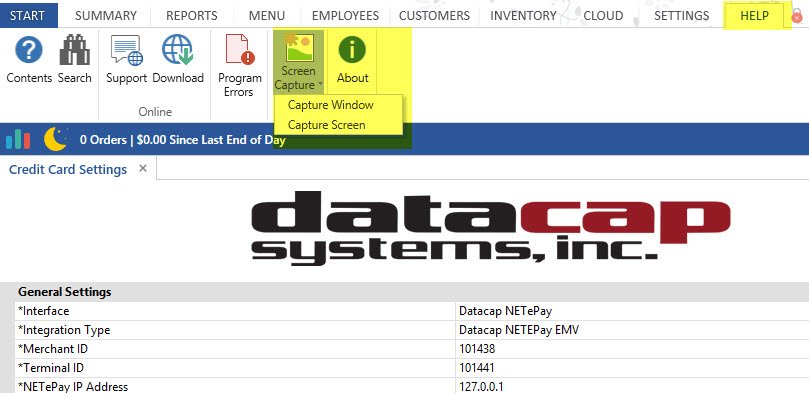Viewport: 809px width, 393px height.
Task: Click the moon End of Day icon
Action: (x=55, y=139)
